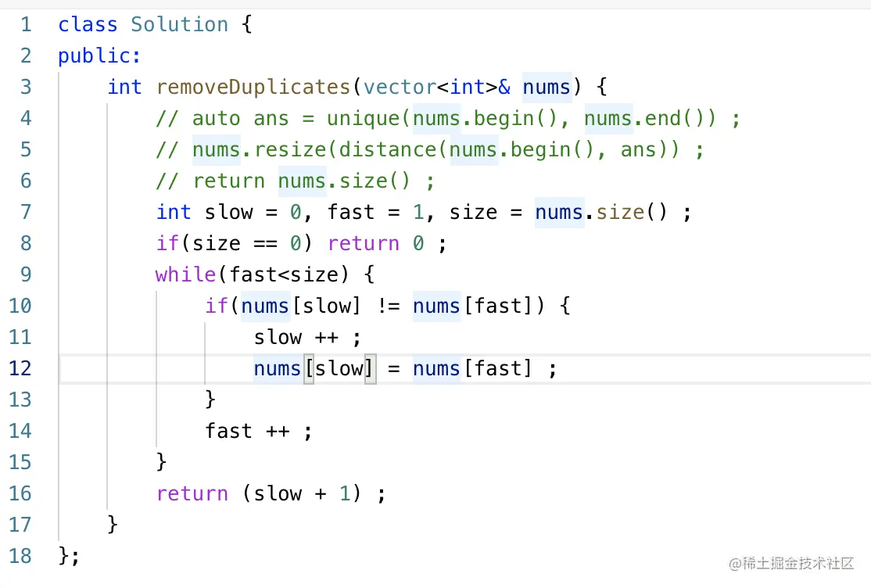Click 'slow' inside brackets on line 12
This screenshot has width=871, height=588.
(x=339, y=368)
